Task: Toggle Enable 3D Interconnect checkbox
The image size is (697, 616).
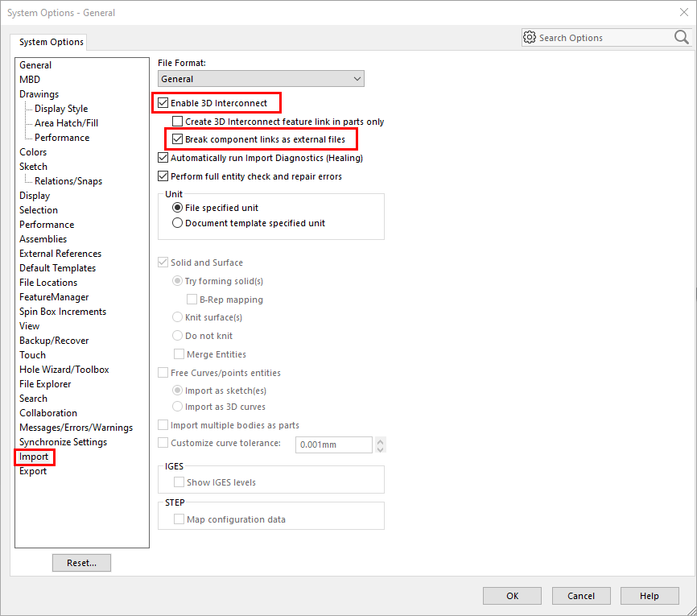Action: [x=163, y=103]
